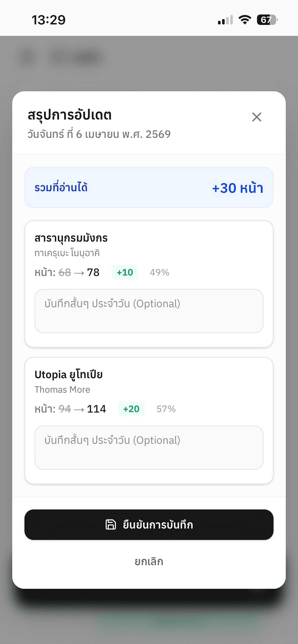
Task: Tap the +10 pages badge
Action: pyautogui.click(x=125, y=272)
